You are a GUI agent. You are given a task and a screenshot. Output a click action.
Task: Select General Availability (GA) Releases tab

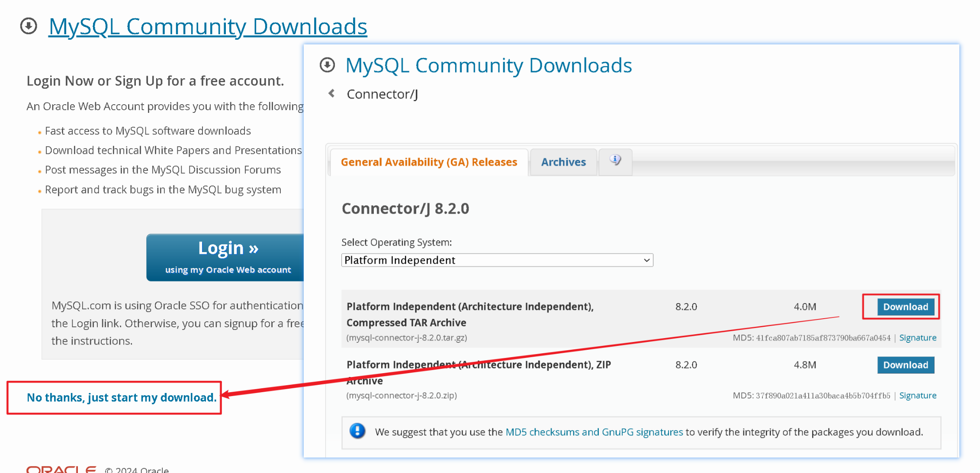coord(429,162)
